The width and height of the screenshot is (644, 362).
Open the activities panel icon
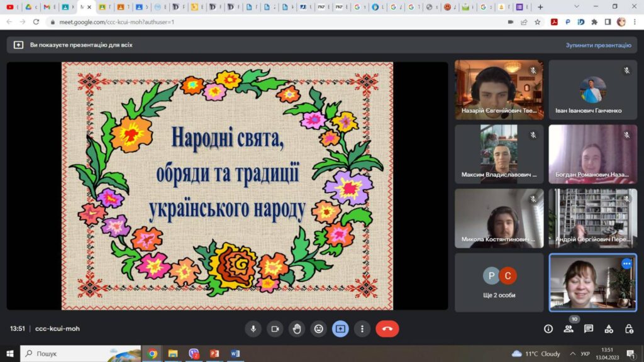coord(609,329)
